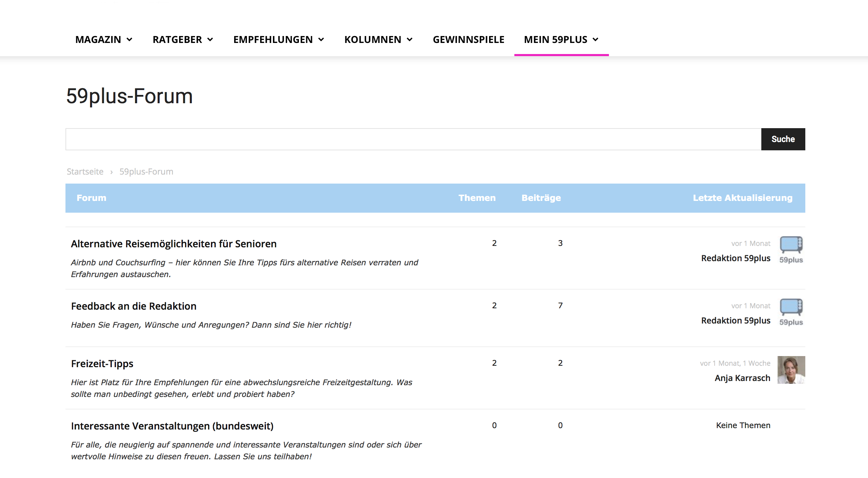This screenshot has height=478, width=868.
Task: Open the Kolumnen dropdown chevron
Action: (410, 39)
